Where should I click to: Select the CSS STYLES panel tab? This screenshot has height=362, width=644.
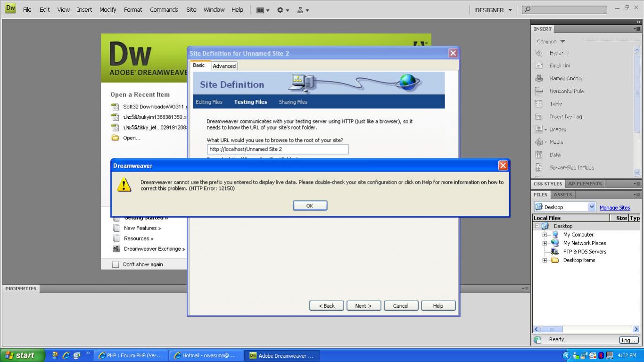coord(547,184)
